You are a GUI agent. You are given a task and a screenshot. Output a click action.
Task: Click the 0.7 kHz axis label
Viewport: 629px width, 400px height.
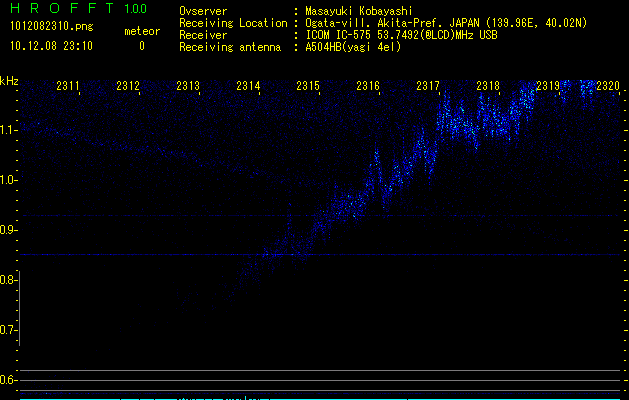pos(8,330)
